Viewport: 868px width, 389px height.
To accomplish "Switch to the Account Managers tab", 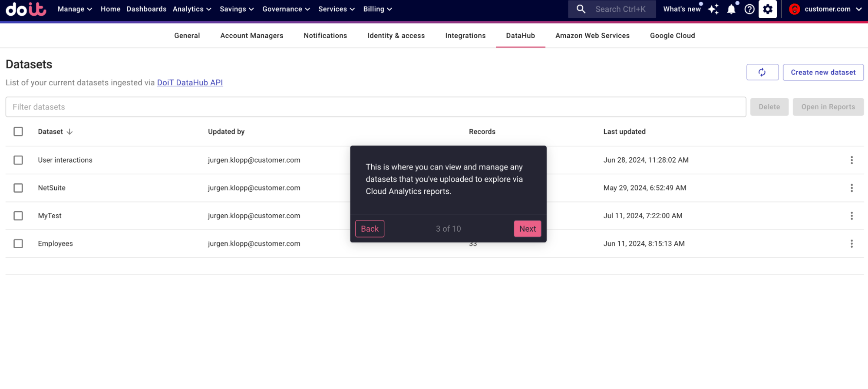I will [252, 36].
